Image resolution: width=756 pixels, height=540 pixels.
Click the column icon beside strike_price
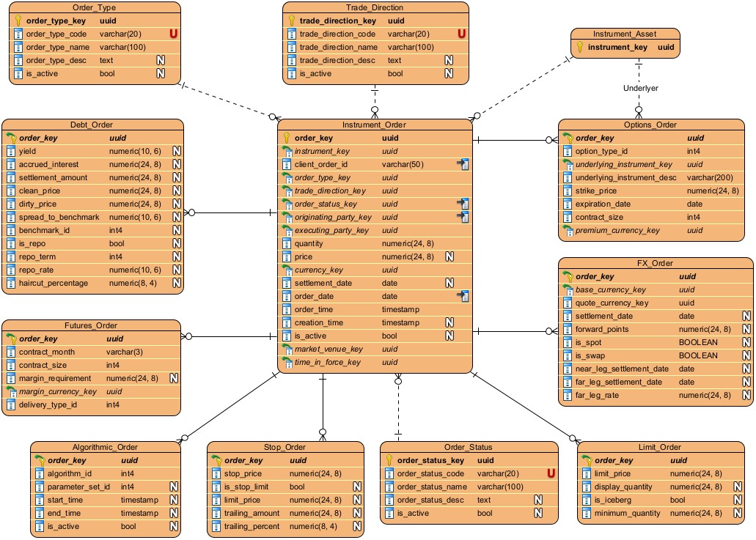click(x=568, y=191)
